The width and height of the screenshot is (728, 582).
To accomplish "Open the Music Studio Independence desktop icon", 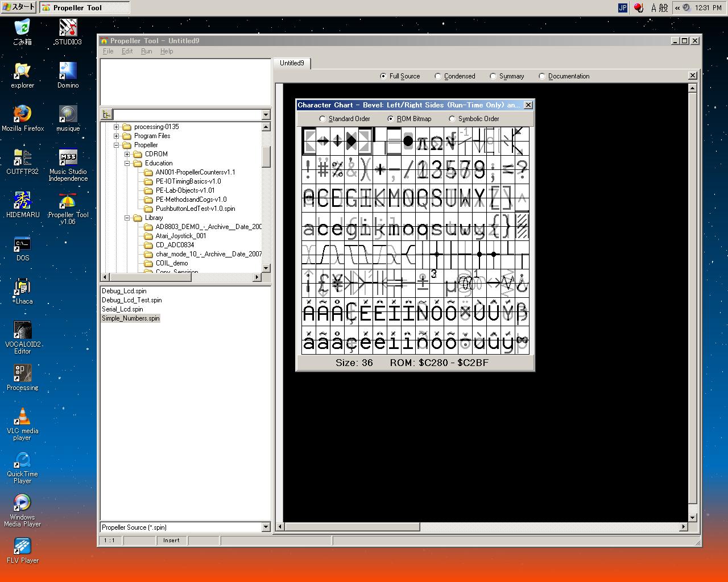I will (x=68, y=157).
